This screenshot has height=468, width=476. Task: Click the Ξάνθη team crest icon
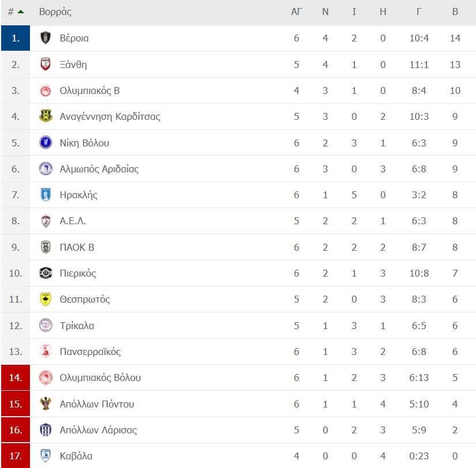pos(46,64)
